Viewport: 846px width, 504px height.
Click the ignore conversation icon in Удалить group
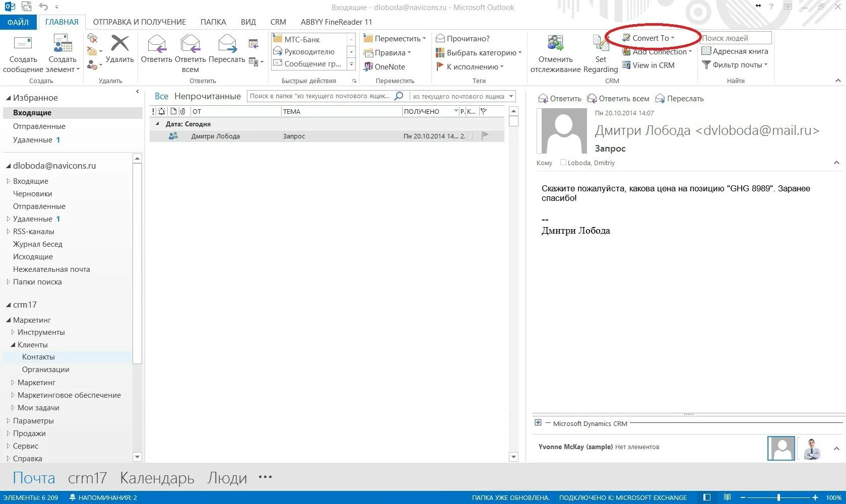[92, 38]
